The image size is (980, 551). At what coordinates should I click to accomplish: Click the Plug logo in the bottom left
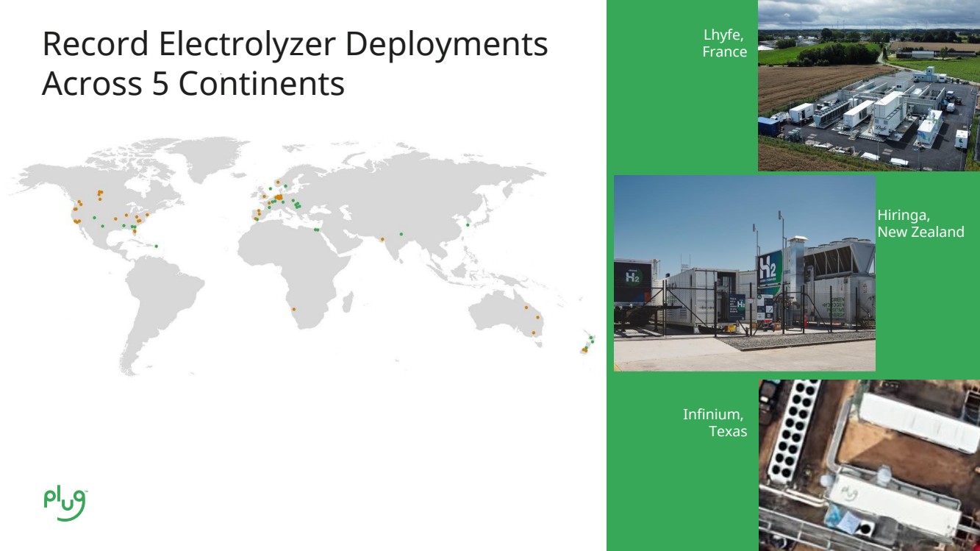[x=65, y=503]
